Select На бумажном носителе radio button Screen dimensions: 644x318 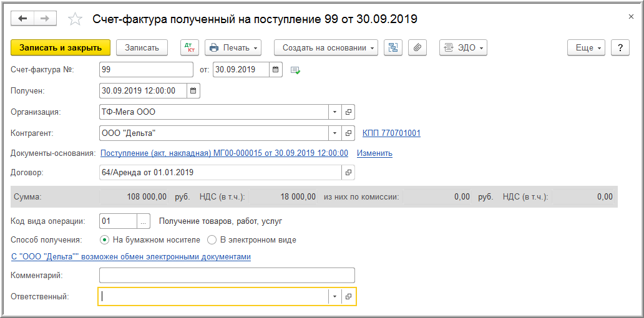click(105, 239)
